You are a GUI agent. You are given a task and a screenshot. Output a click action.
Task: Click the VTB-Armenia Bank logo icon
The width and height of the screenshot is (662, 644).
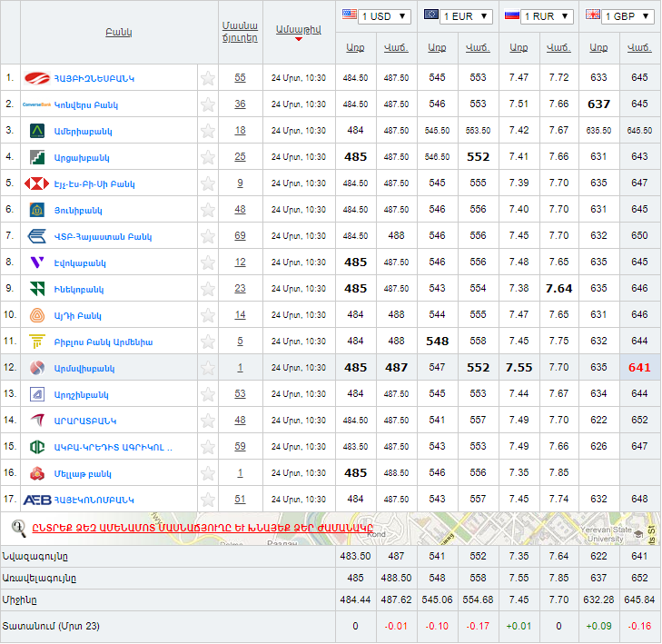coord(37,236)
